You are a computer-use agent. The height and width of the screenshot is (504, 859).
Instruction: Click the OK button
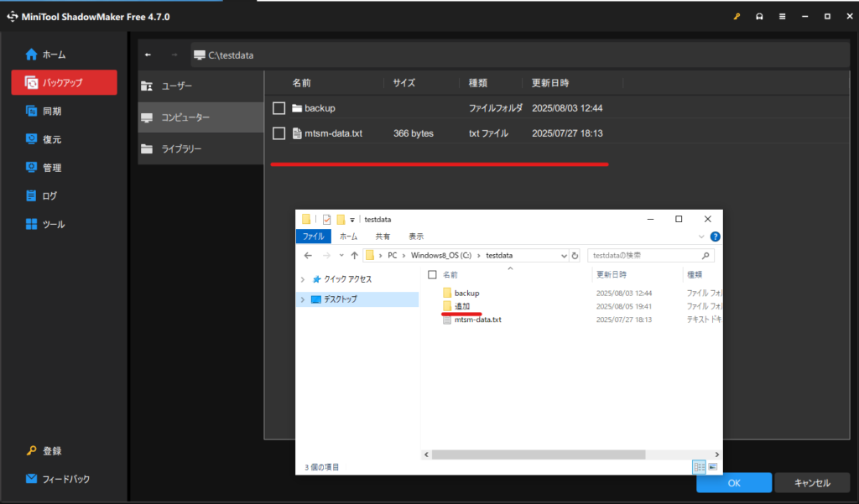point(734,483)
